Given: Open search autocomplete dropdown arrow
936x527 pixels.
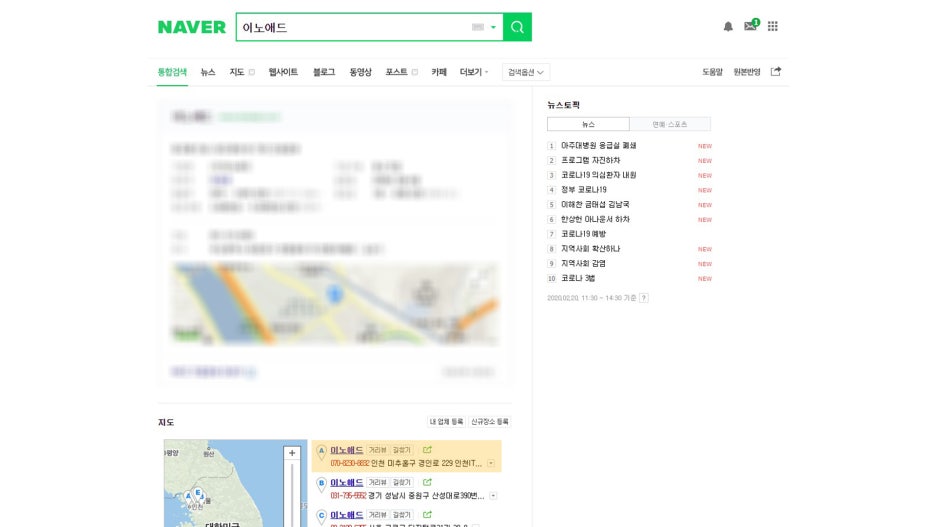Looking at the screenshot, I should pos(493,27).
